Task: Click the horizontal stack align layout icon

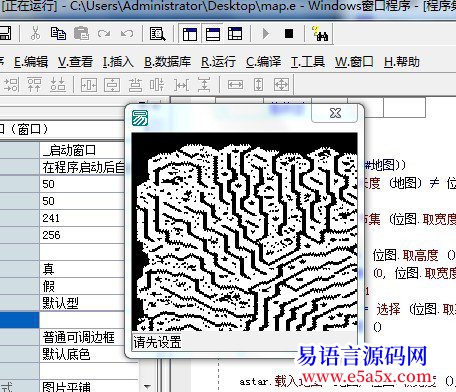Action: tap(157, 85)
